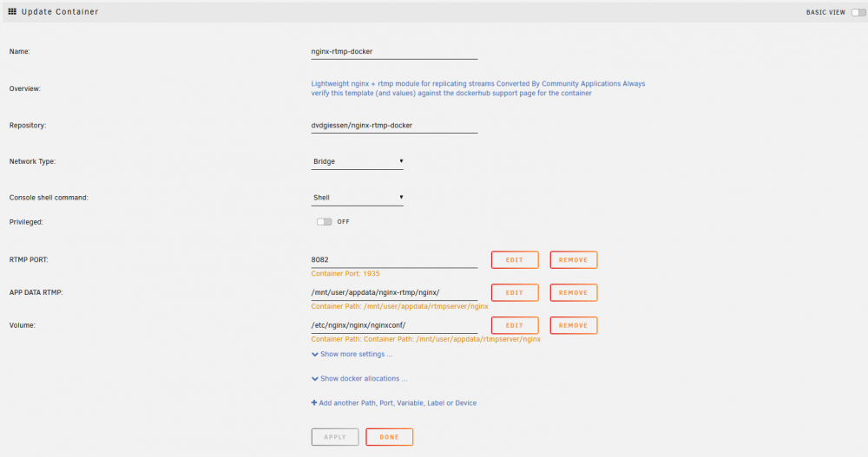
Task: Click the 'Privileged:' label
Action: (26, 222)
